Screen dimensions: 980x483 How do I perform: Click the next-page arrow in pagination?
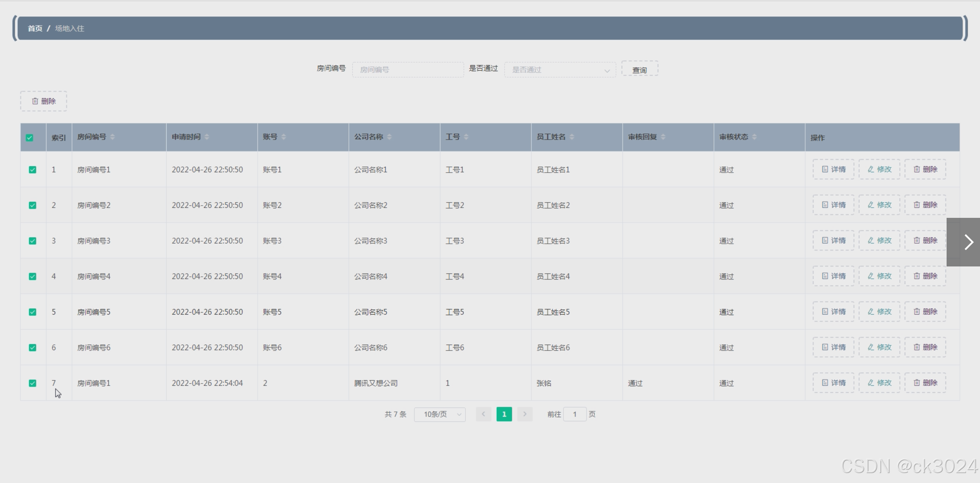coord(525,414)
